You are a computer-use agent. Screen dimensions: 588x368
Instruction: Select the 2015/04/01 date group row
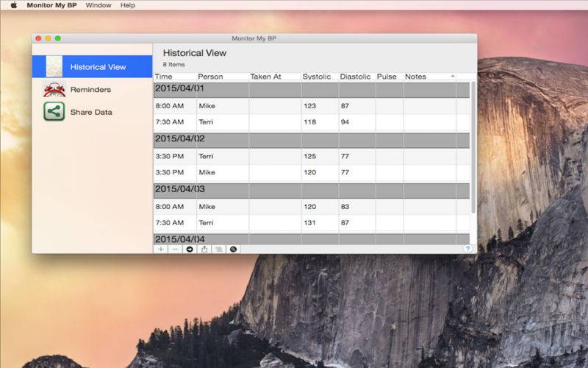[312, 90]
